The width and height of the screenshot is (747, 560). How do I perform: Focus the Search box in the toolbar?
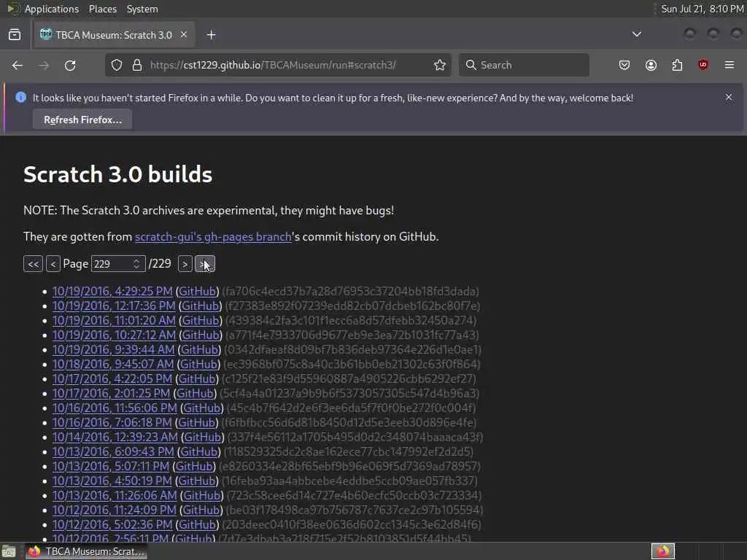pyautogui.click(x=524, y=65)
